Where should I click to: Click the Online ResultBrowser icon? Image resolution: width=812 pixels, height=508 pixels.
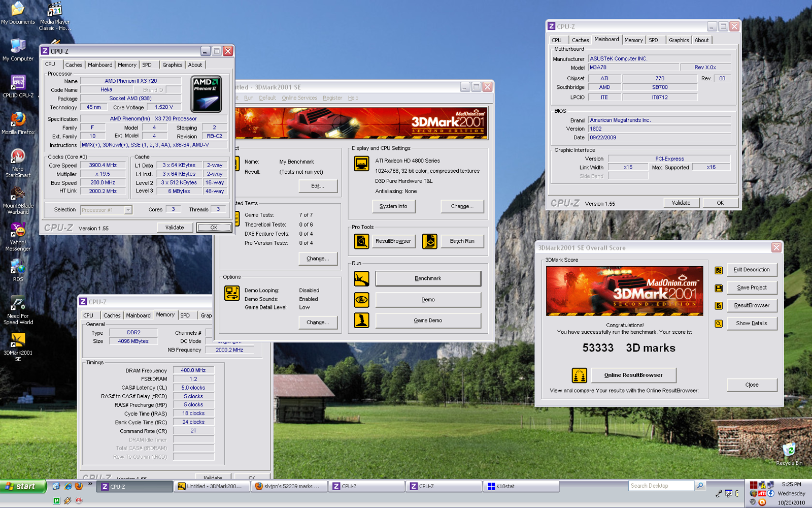pyautogui.click(x=580, y=375)
